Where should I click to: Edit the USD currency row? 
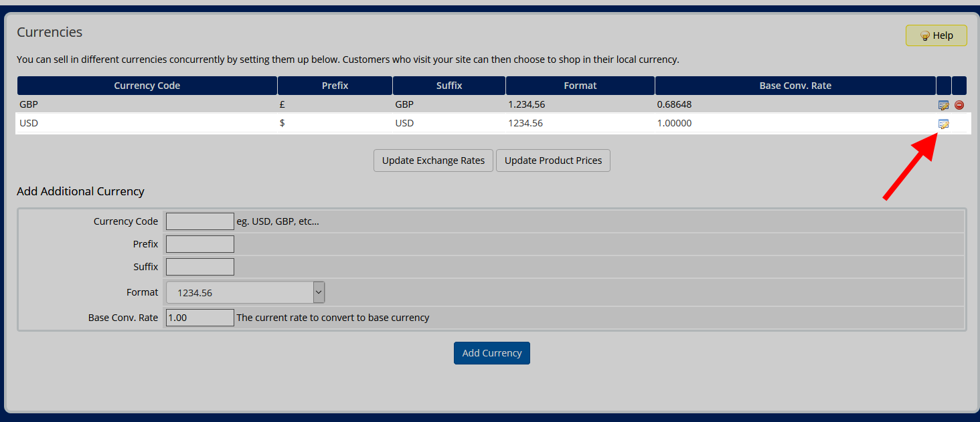[944, 124]
